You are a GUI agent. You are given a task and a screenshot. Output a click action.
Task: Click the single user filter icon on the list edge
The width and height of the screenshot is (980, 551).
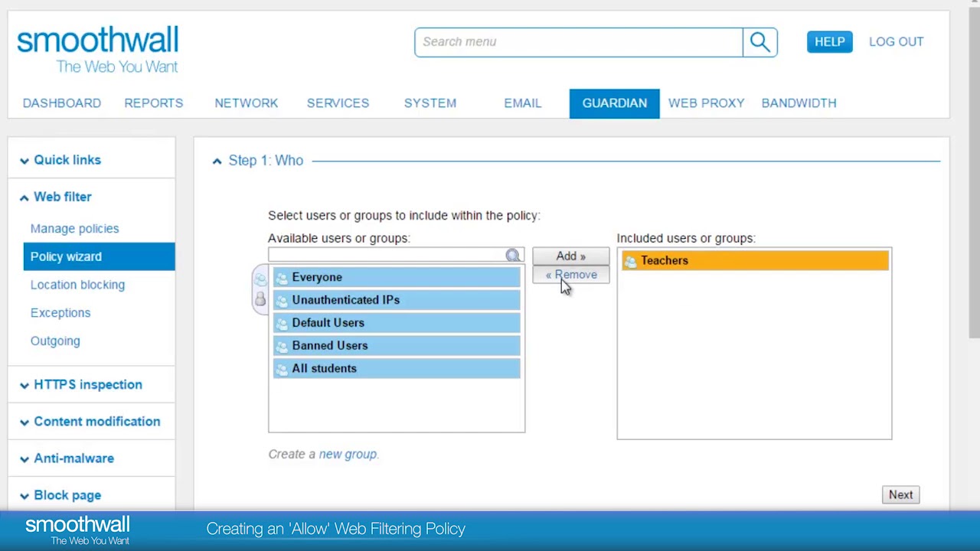point(260,298)
